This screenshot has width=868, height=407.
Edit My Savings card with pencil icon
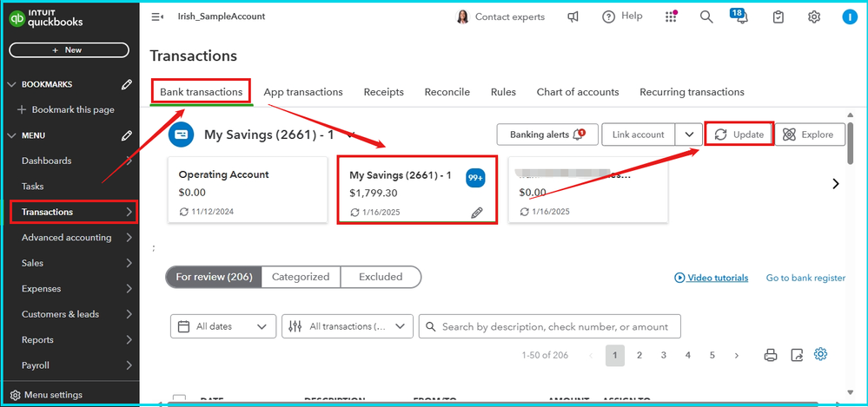[x=477, y=213]
